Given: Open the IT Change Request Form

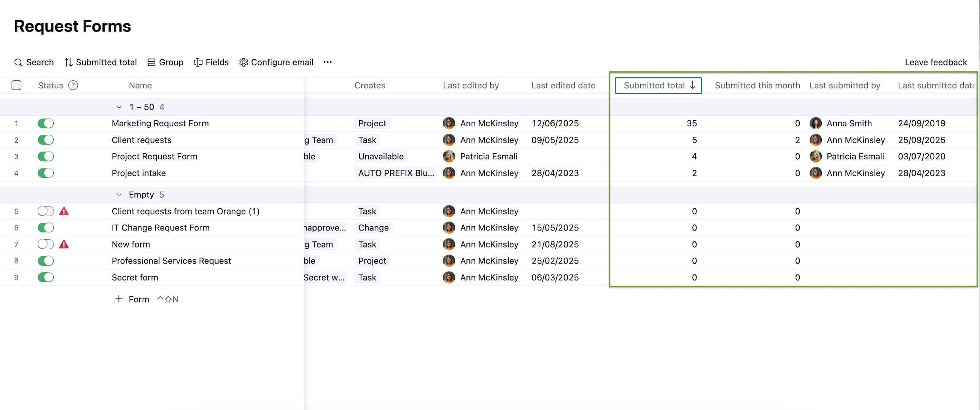Looking at the screenshot, I should point(161,227).
